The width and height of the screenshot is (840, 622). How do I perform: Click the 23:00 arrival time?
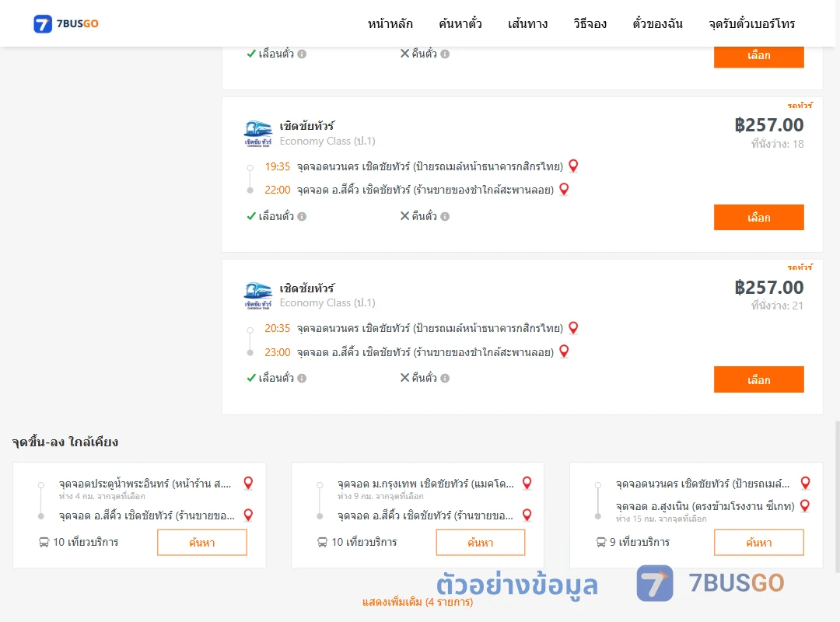[x=278, y=352]
